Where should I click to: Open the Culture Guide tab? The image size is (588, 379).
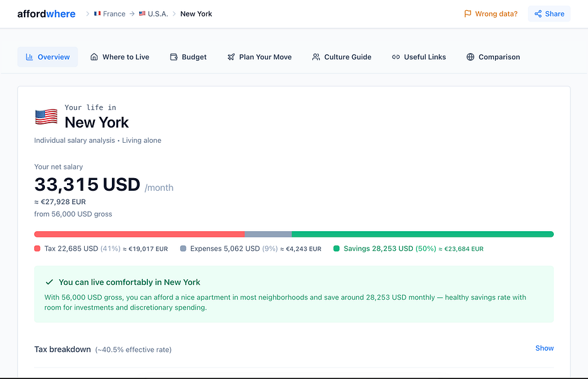[x=341, y=57]
